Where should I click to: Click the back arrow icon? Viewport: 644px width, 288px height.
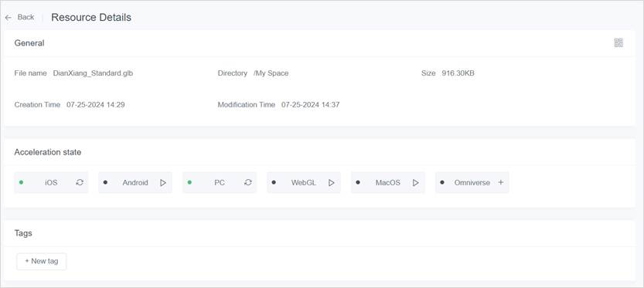click(9, 18)
